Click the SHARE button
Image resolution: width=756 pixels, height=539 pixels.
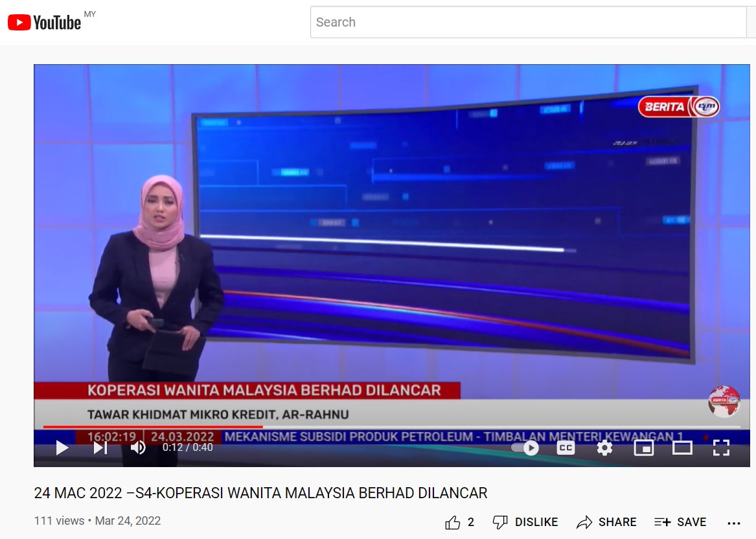pyautogui.click(x=606, y=522)
